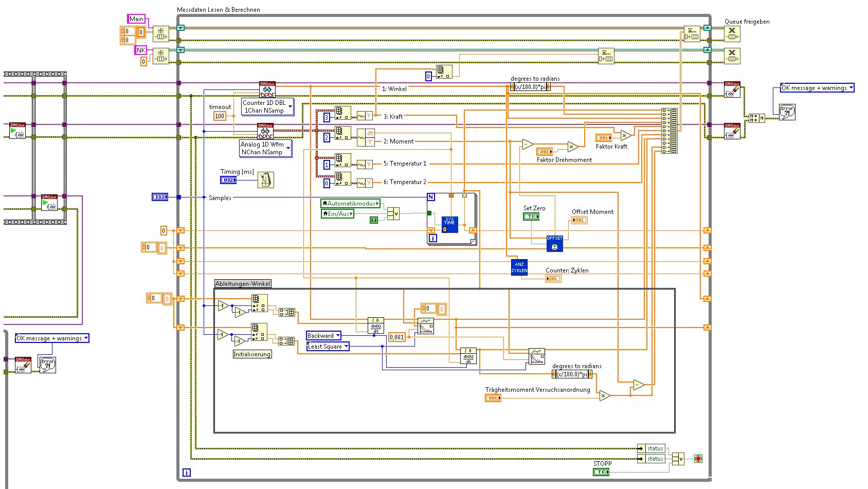Open the Analog 1D Wfm NChan NSamp selector
The height and width of the screenshot is (489, 868).
pos(266,148)
